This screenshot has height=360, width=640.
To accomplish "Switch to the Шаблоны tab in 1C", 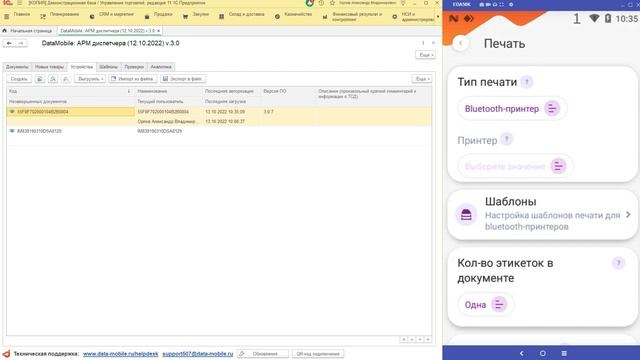I will coord(109,67).
